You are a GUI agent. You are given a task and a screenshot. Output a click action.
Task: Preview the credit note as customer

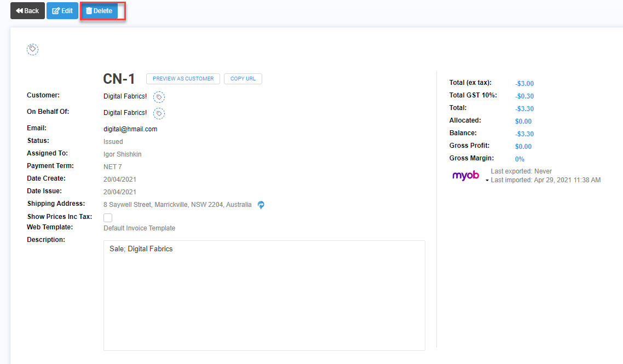click(x=183, y=79)
